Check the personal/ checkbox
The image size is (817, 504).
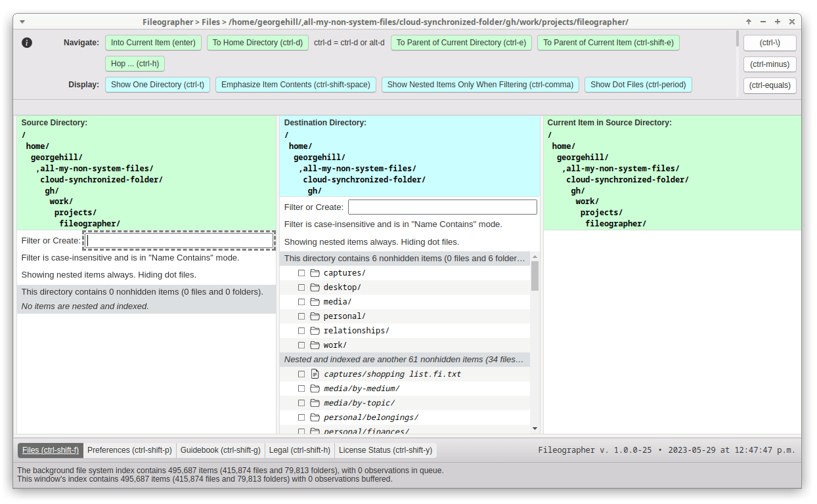click(301, 316)
